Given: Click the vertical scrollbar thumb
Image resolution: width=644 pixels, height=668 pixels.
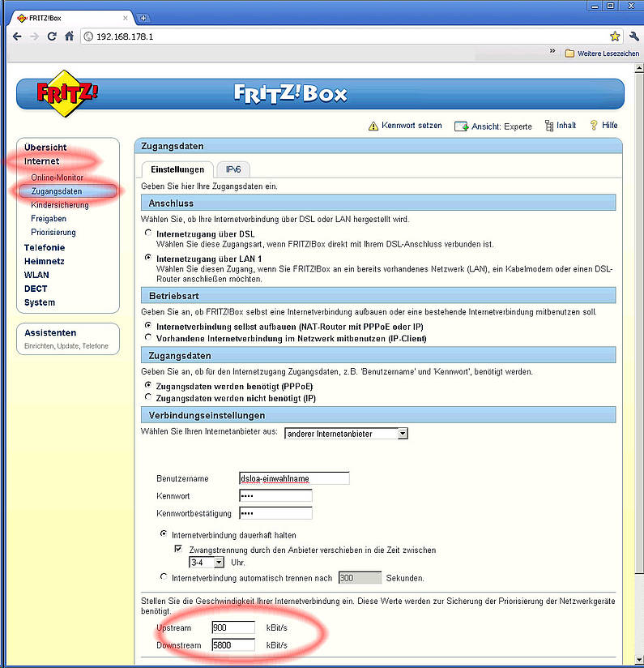Looking at the screenshot, I should (638, 323).
